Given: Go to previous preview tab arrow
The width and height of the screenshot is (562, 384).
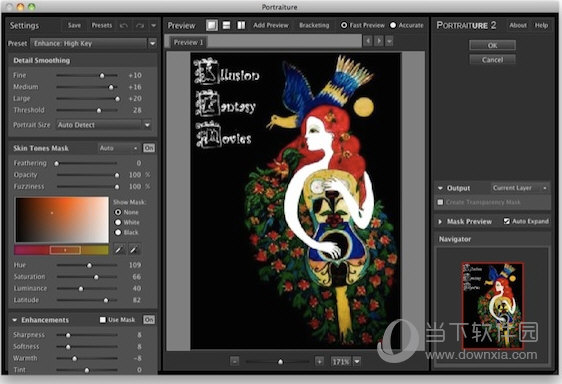Looking at the screenshot, I should pyautogui.click(x=368, y=41).
